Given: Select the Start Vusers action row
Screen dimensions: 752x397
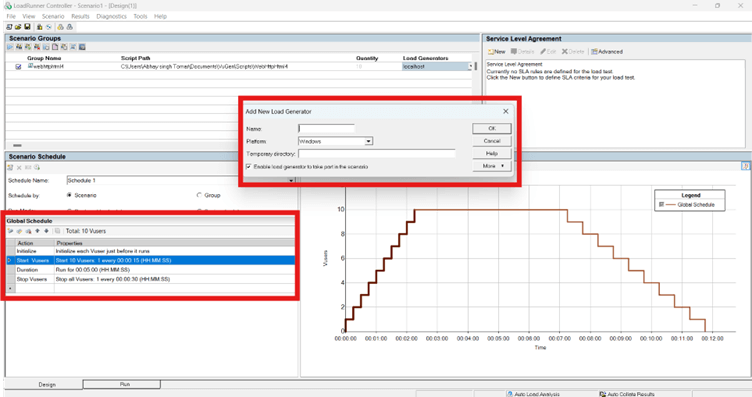Looking at the screenshot, I should [151, 260].
